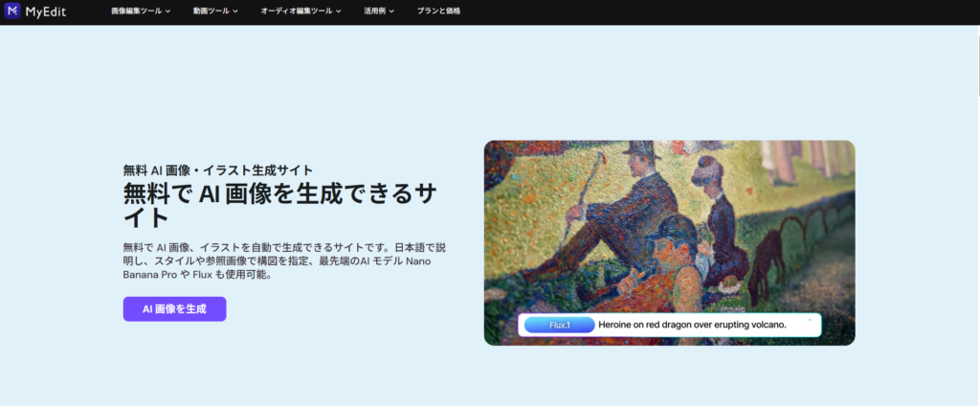Go to the プランと価格 page

click(x=439, y=11)
